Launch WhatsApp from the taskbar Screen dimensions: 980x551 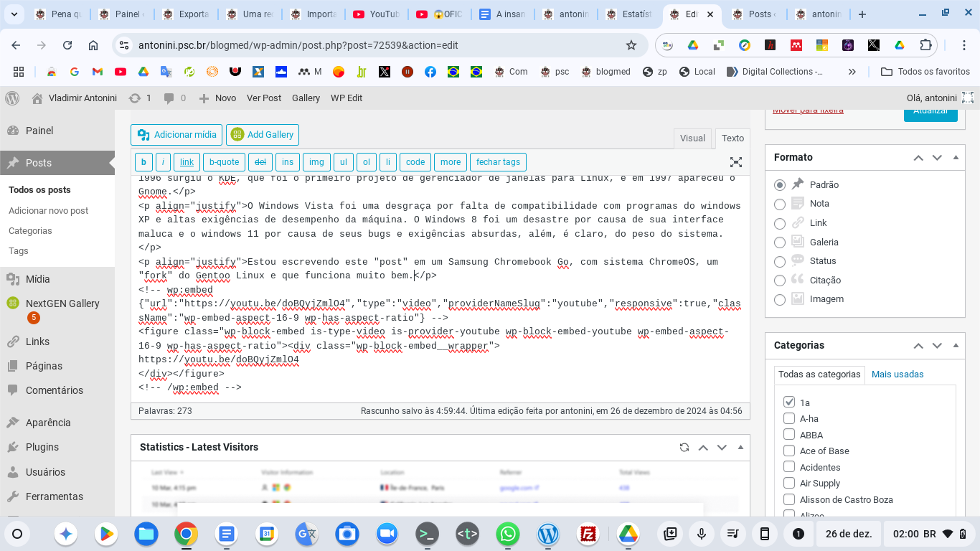tap(509, 534)
